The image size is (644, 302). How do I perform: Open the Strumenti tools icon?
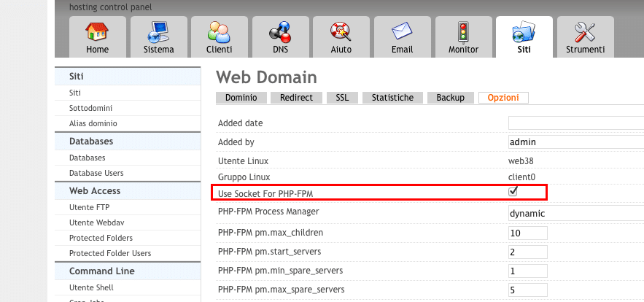pos(585,31)
